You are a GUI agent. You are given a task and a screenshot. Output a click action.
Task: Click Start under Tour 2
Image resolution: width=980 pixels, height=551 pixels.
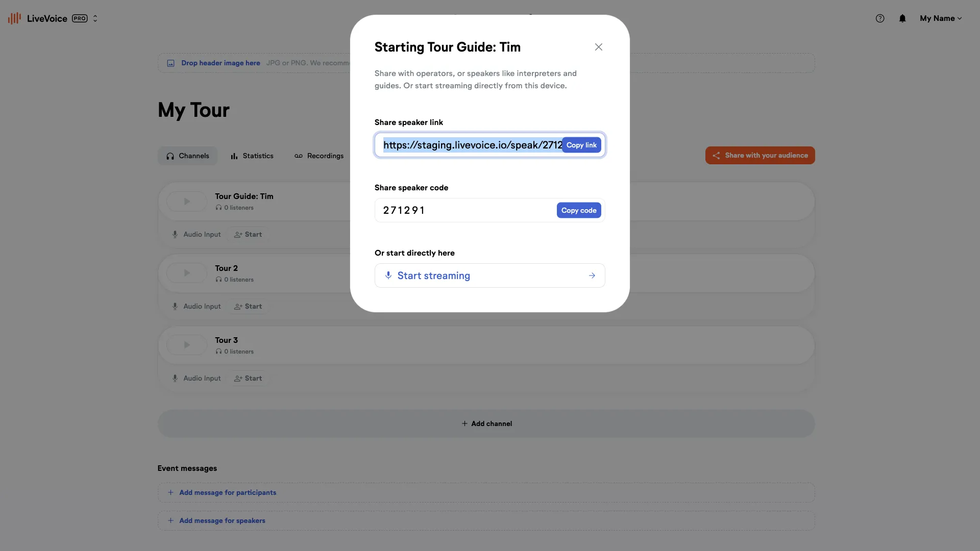click(x=248, y=307)
